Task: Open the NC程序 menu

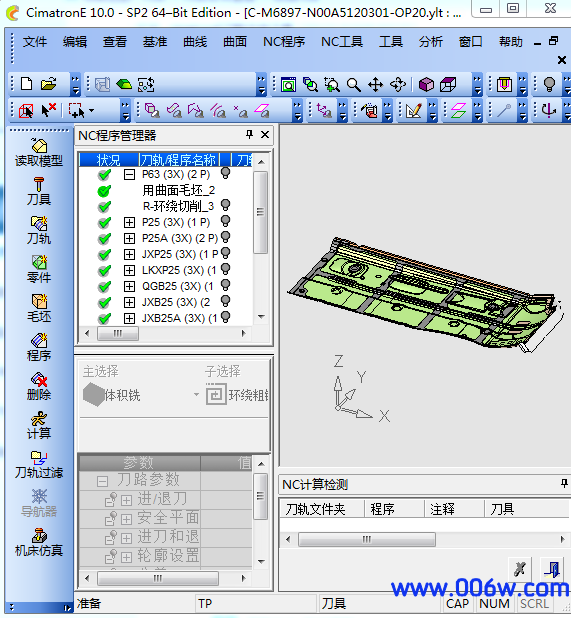Action: coord(284,41)
